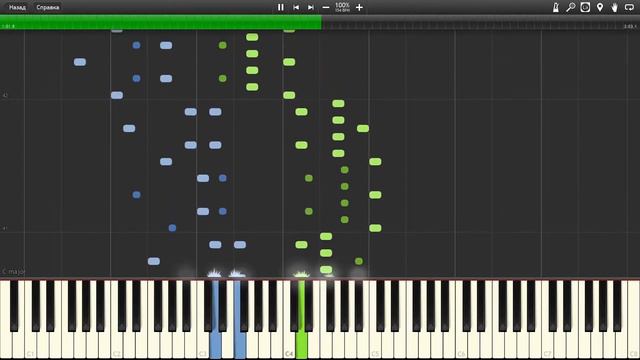The width and height of the screenshot is (640, 360).
Task: Decrease playback speed with minus button
Action: click(x=326, y=7)
